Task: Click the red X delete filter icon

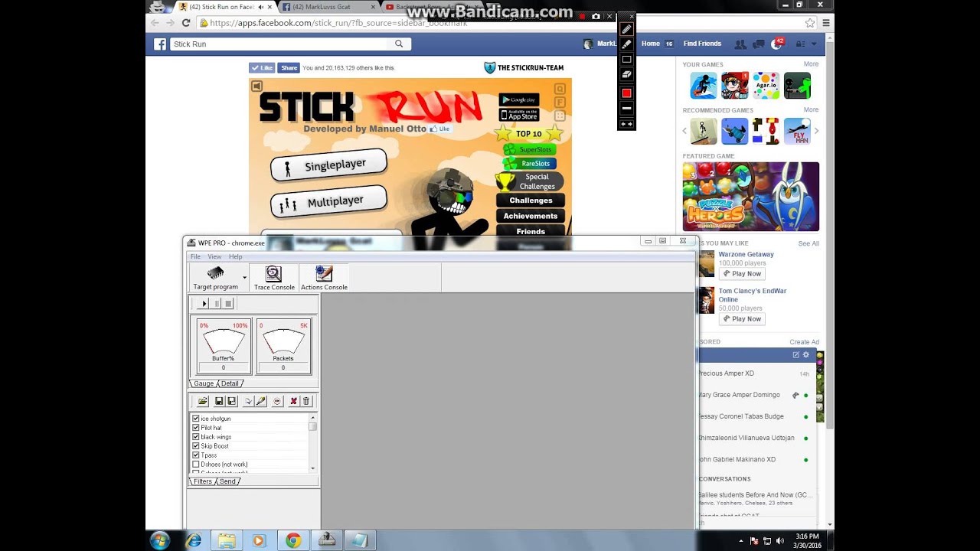Action: (x=293, y=401)
